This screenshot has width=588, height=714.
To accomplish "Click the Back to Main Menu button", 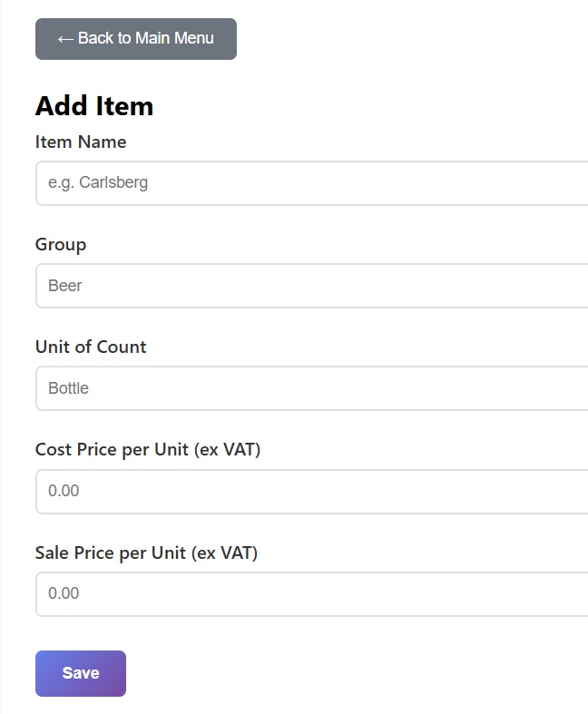I will click(x=136, y=39).
